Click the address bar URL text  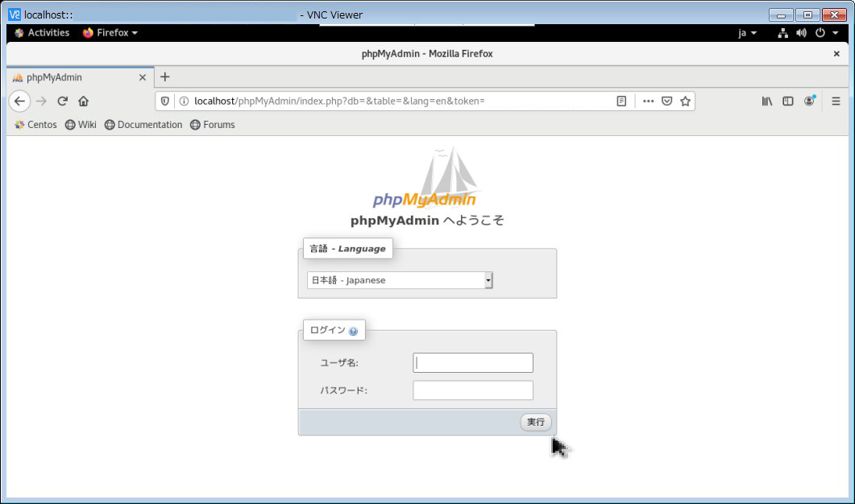(x=339, y=101)
